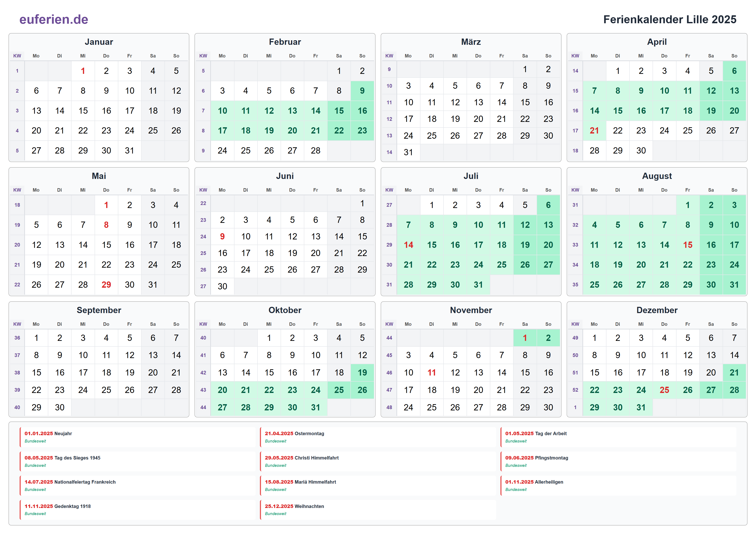This screenshot has height=534, width=756.
Task: Click week number 14 in April
Action: coord(575,71)
